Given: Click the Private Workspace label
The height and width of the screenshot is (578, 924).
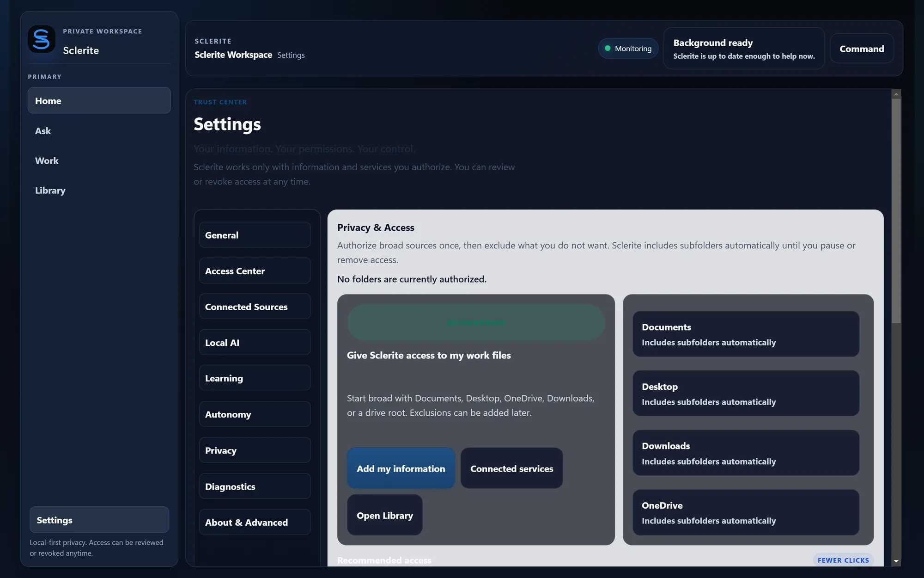Looking at the screenshot, I should point(103,31).
